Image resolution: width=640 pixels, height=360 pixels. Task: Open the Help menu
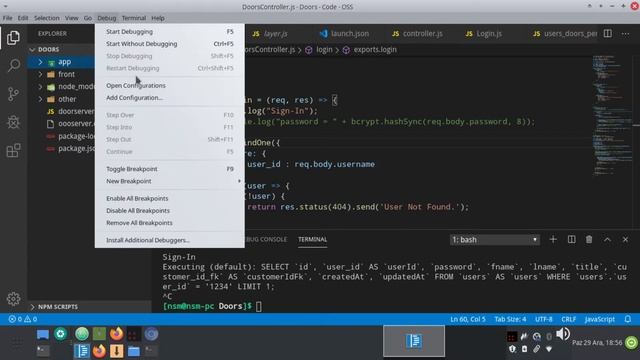158,18
